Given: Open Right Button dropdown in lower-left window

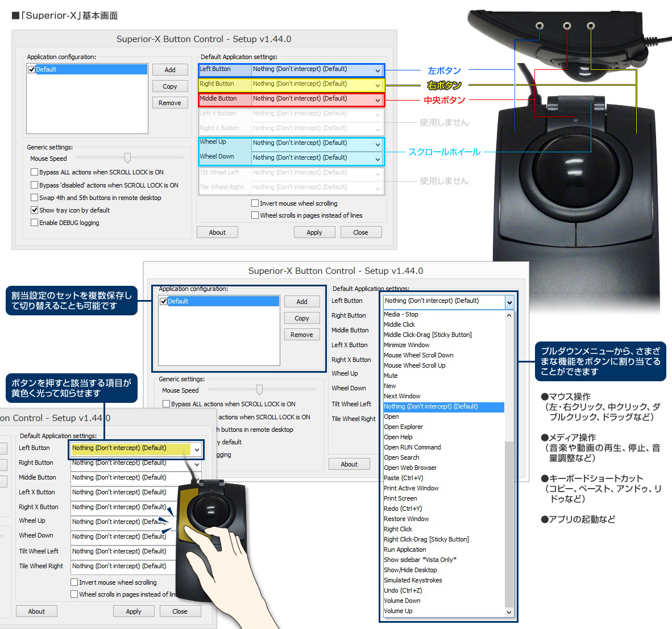Looking at the screenshot, I should pyautogui.click(x=135, y=463).
